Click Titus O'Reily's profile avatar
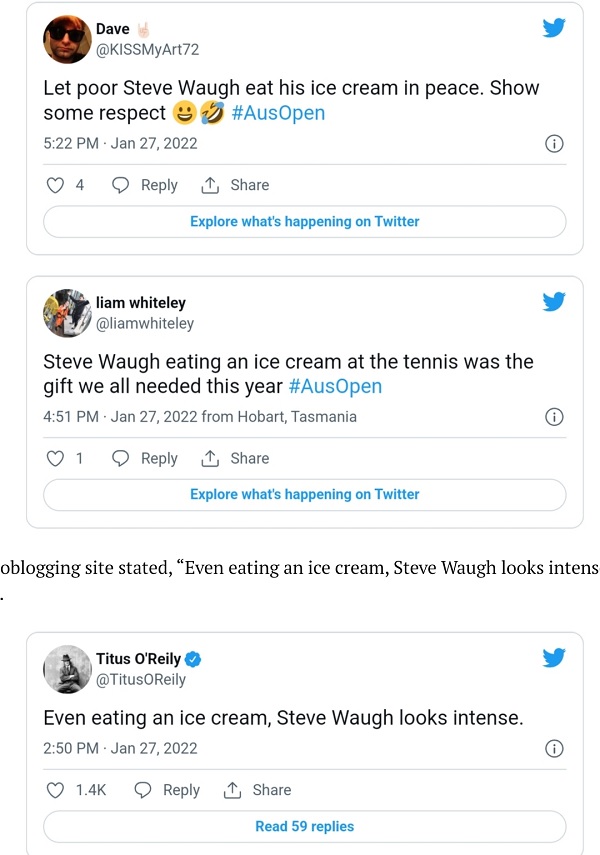 (68, 669)
